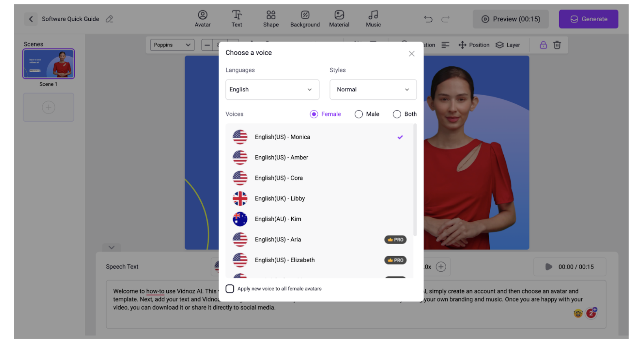644x345 pixels.
Task: Choose the English(US) - Cora voice
Action: point(319,178)
